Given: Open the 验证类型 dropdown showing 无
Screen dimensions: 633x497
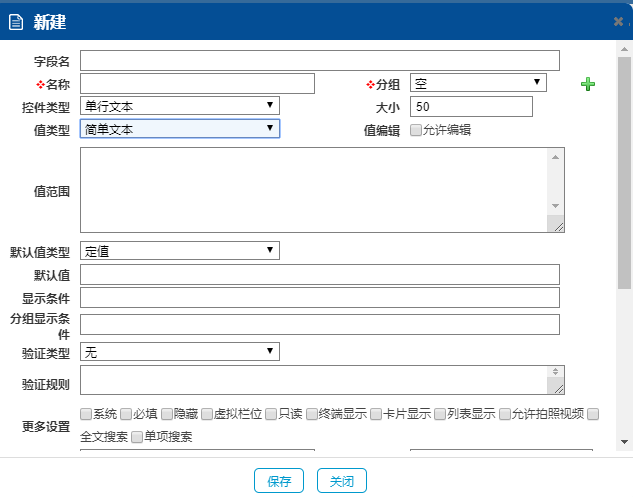Looking at the screenshot, I should [x=180, y=352].
